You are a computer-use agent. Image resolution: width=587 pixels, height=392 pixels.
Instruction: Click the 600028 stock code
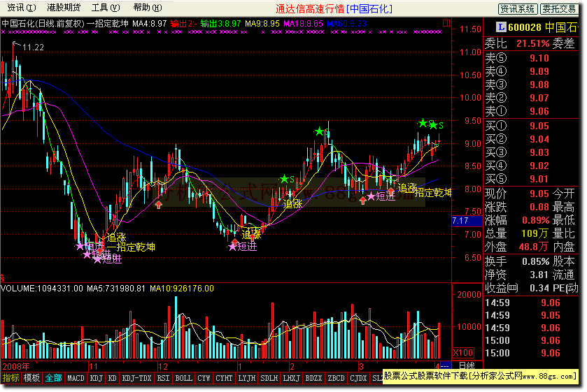(525, 27)
